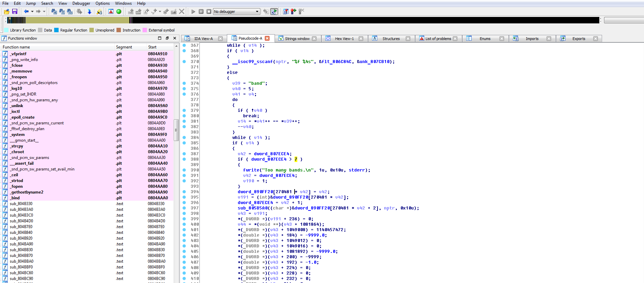Click the large X delete toolbar icon
Viewport: 644px width, 283px height.
(182, 12)
